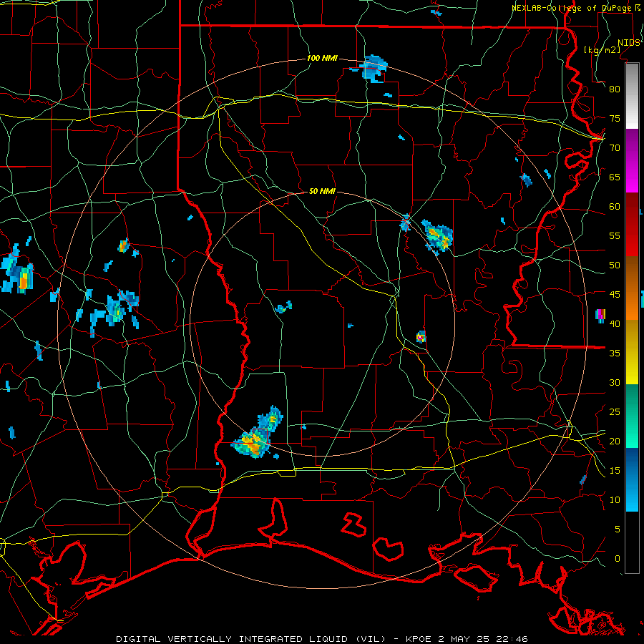Click the [kg/m2] unit label

[x=602, y=50]
